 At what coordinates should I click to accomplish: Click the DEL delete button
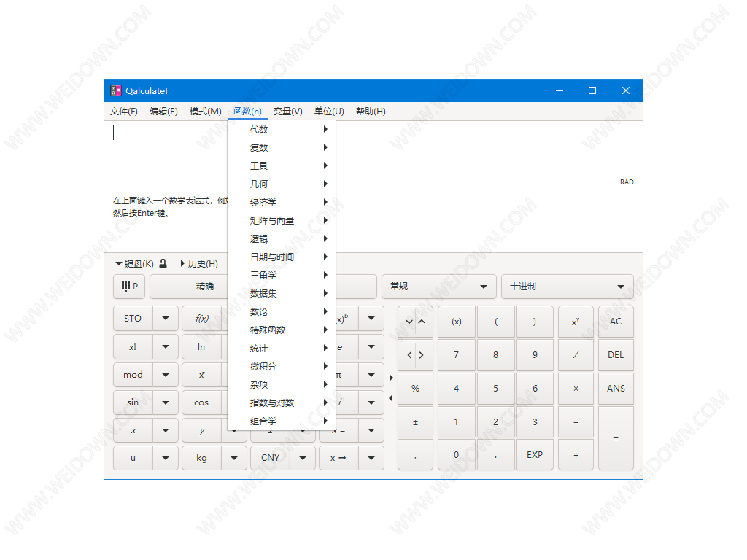pyautogui.click(x=616, y=355)
